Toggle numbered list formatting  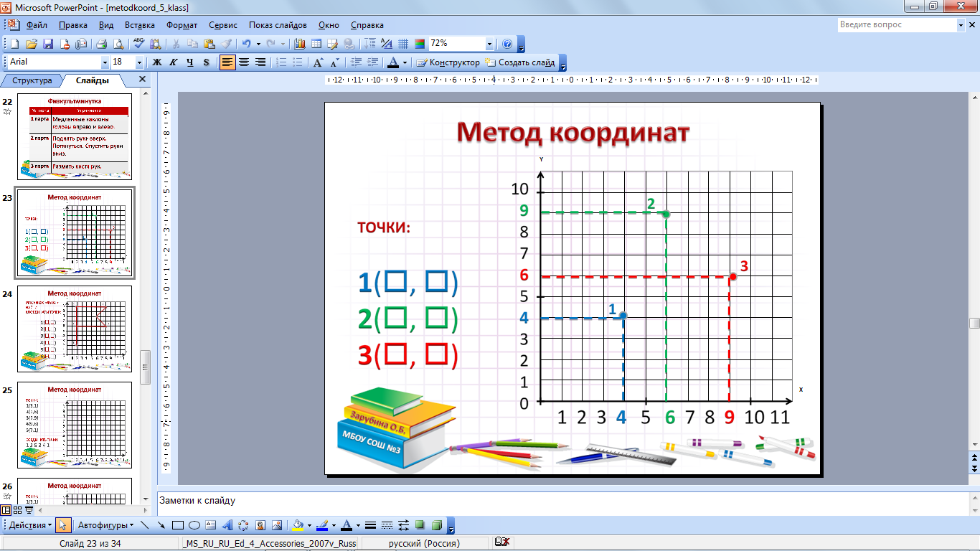[282, 62]
